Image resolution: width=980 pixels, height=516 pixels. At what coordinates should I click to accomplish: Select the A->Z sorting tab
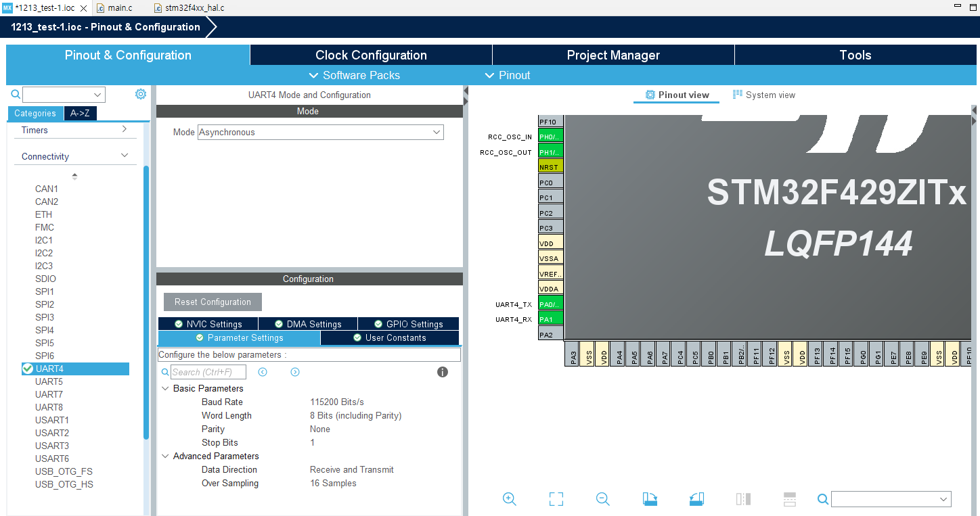coord(81,114)
